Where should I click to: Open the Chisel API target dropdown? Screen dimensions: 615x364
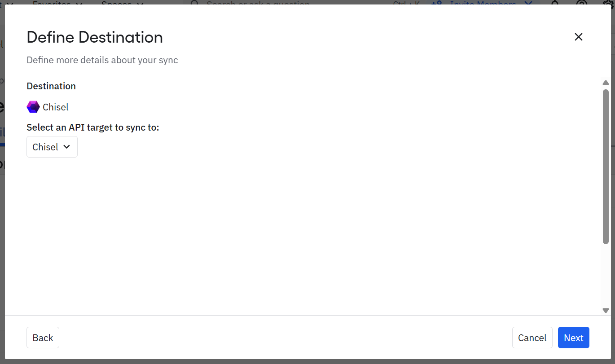(52, 147)
